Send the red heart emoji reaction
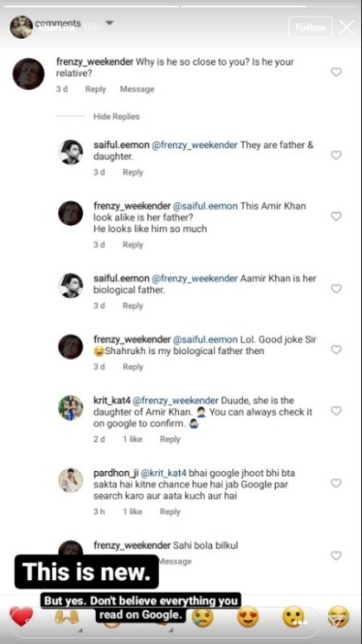Image resolution: width=362 pixels, height=644 pixels. coord(21,617)
